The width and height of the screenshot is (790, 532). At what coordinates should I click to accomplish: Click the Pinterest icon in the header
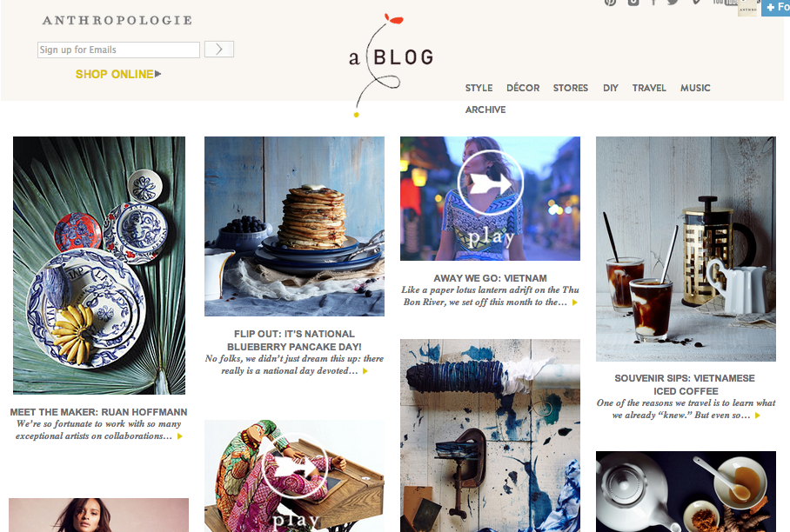click(610, 2)
